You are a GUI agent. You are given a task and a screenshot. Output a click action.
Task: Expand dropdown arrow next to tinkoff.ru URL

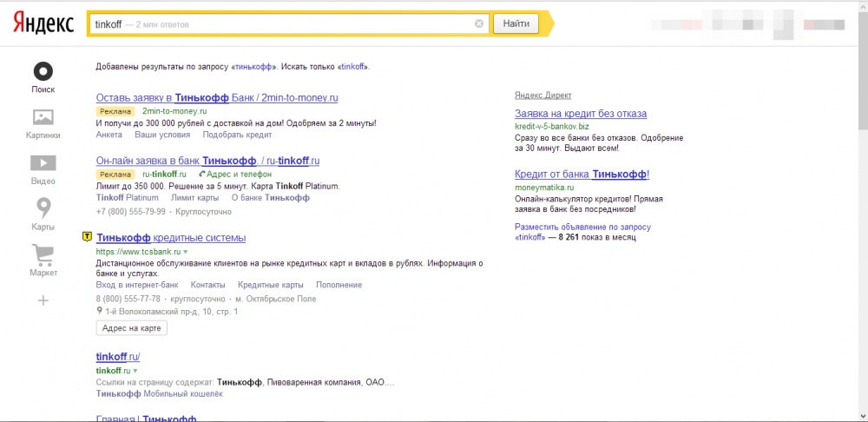pyautogui.click(x=135, y=371)
